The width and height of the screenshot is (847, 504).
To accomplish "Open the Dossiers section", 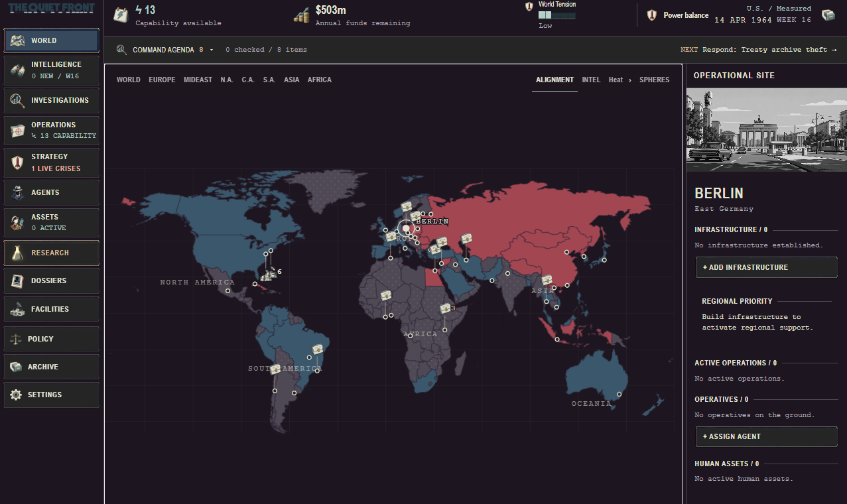I will pyautogui.click(x=52, y=281).
